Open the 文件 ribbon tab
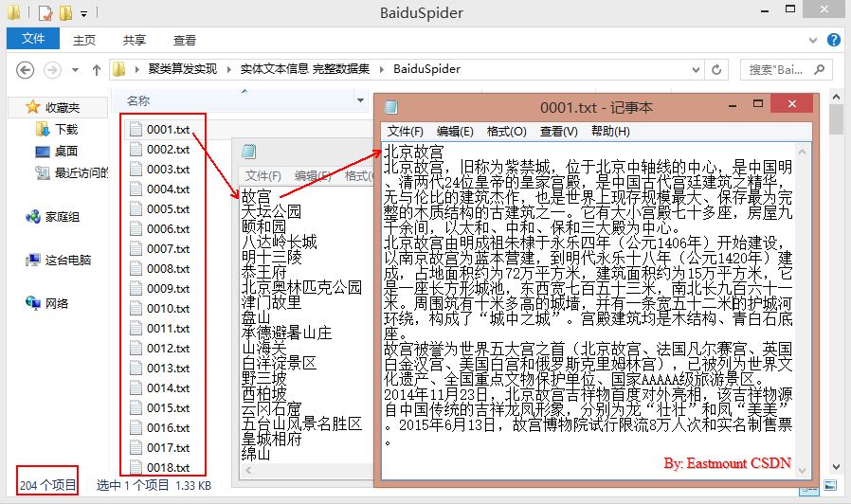The height and width of the screenshot is (504, 851). click(x=33, y=39)
